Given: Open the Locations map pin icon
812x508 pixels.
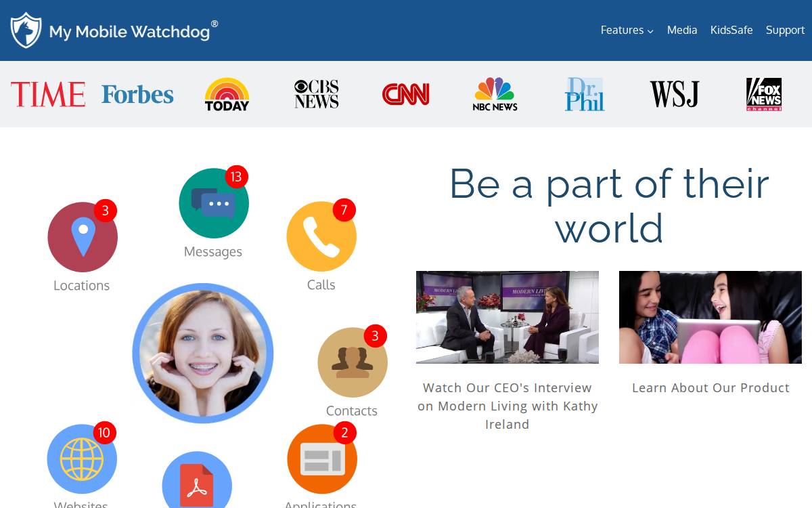Looking at the screenshot, I should pos(83,237).
